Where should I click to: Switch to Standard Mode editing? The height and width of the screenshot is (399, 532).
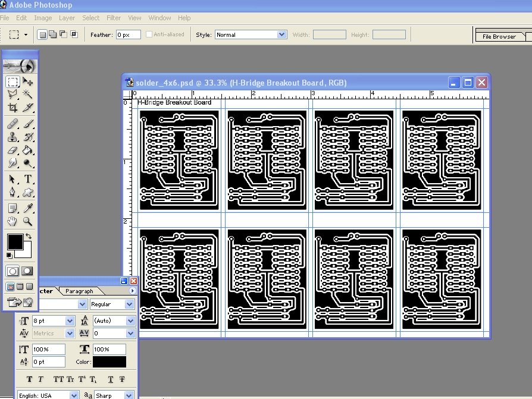click(13, 271)
